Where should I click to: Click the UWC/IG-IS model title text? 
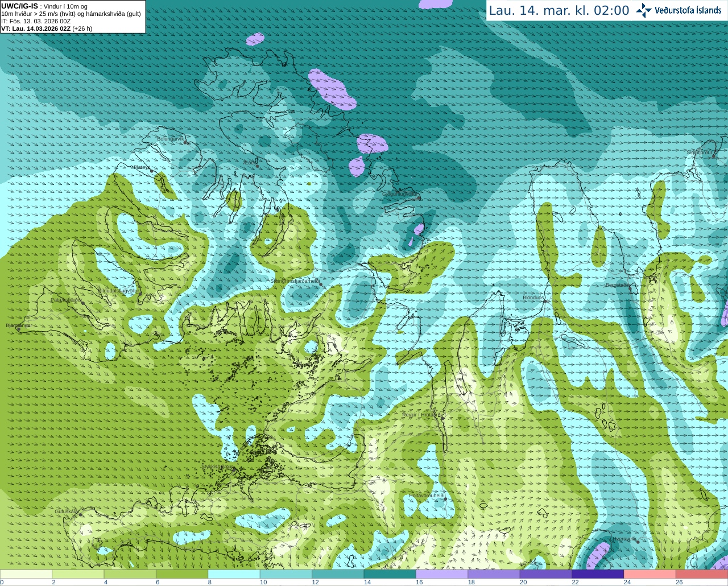pyautogui.click(x=19, y=6)
